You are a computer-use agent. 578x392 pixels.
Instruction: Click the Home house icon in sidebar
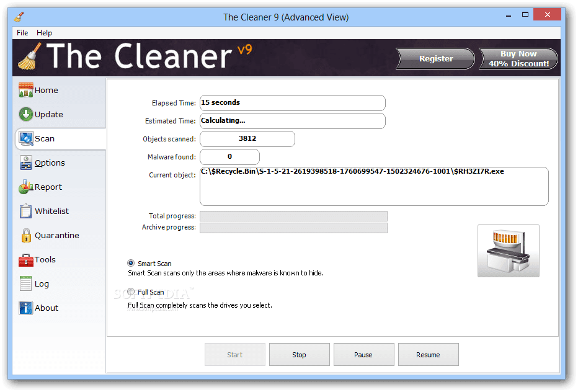[x=26, y=90]
